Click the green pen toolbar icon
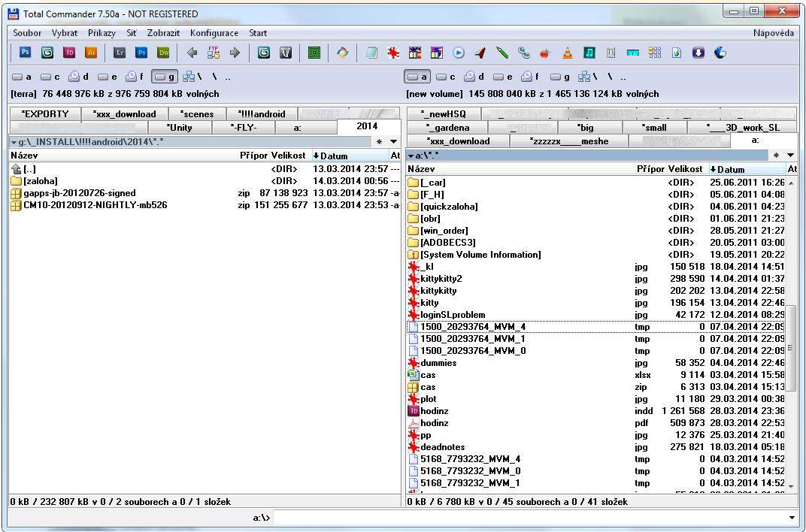 (x=501, y=53)
